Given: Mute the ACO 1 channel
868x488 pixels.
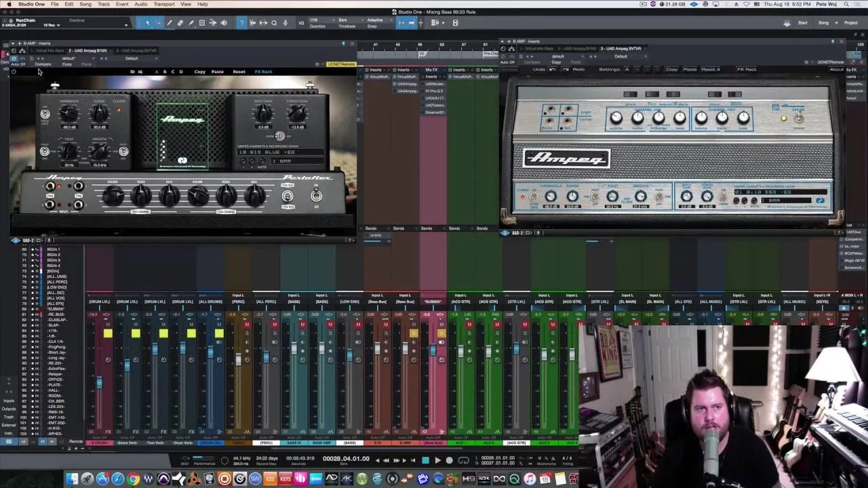Looking at the screenshot, I should [469, 325].
